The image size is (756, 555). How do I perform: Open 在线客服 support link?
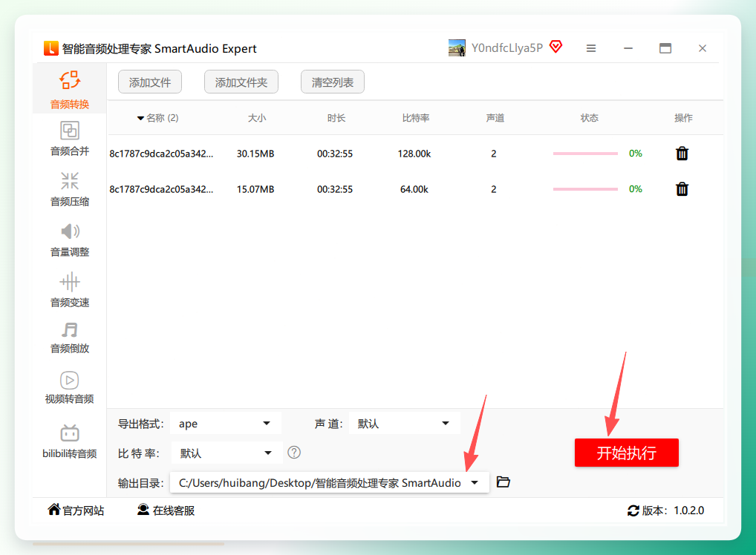point(166,510)
